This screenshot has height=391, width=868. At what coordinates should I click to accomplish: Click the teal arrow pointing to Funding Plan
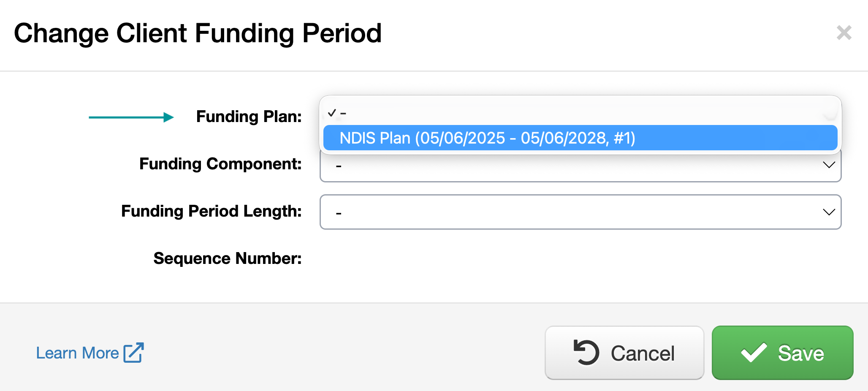(x=131, y=117)
